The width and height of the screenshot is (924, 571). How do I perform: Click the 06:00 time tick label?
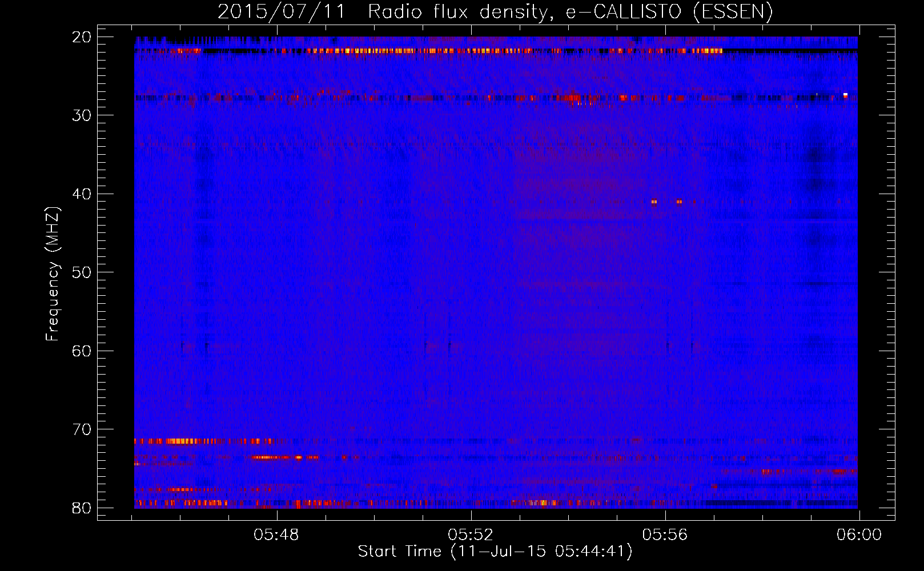click(859, 535)
